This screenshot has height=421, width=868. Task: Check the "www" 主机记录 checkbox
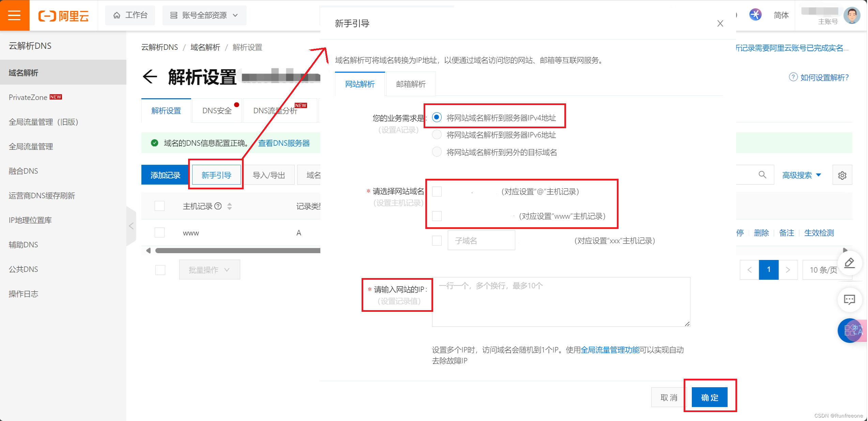pyautogui.click(x=437, y=216)
